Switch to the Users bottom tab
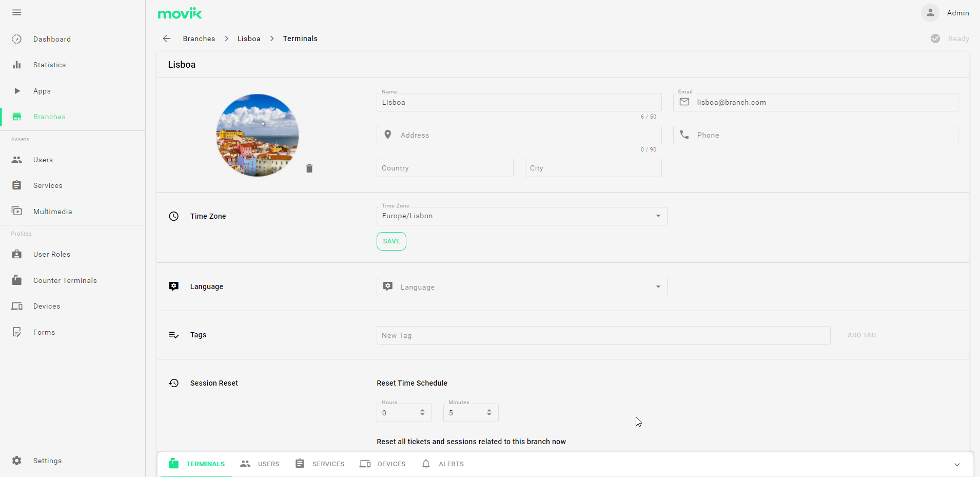 [260, 464]
